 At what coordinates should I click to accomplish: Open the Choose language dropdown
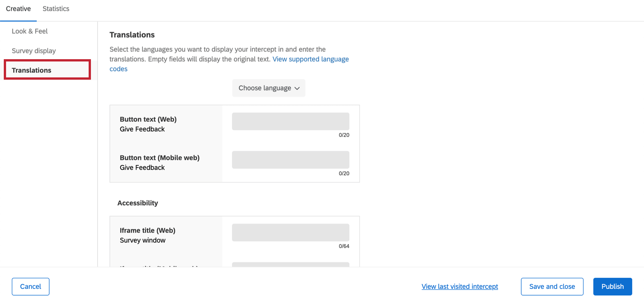(269, 88)
